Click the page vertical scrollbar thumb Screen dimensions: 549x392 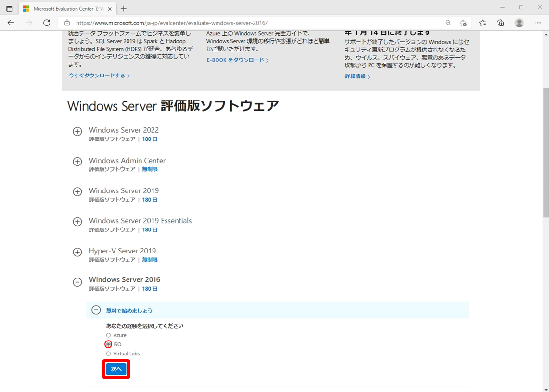point(546,152)
